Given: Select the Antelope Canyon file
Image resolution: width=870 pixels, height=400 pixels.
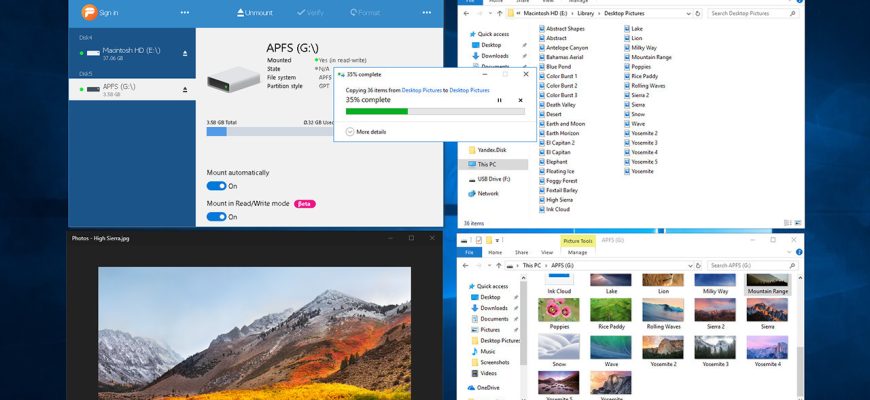Looking at the screenshot, I should click(563, 48).
